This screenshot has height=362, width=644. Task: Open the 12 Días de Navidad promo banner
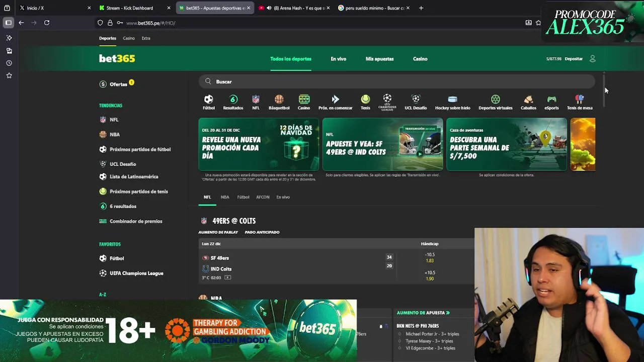[259, 145]
